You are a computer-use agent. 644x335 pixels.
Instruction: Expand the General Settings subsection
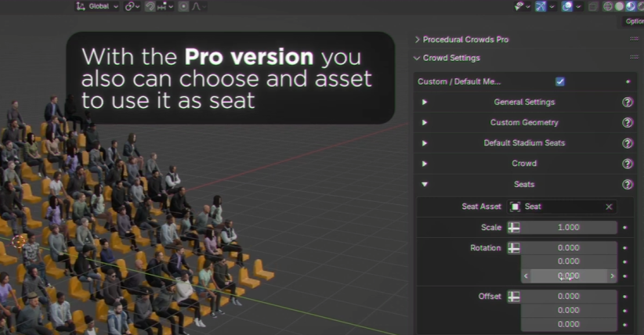pos(425,103)
